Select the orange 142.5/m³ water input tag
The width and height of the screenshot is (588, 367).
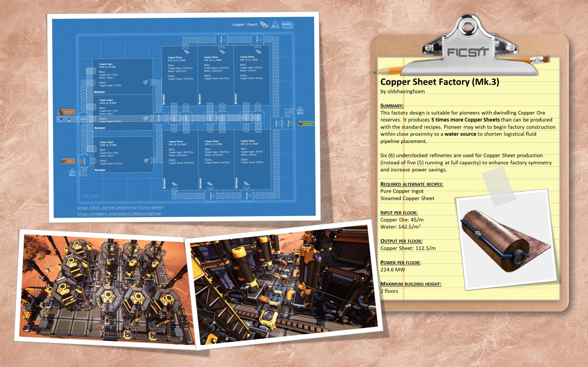67,112
